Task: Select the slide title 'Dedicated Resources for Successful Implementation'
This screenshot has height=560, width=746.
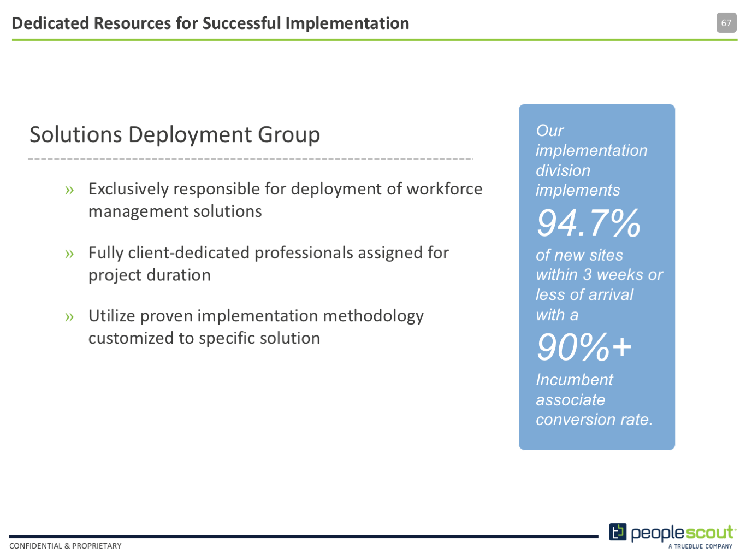Action: (210, 23)
